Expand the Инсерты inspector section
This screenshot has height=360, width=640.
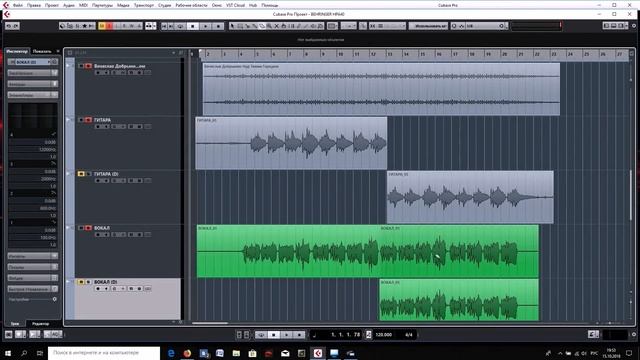click(33, 256)
